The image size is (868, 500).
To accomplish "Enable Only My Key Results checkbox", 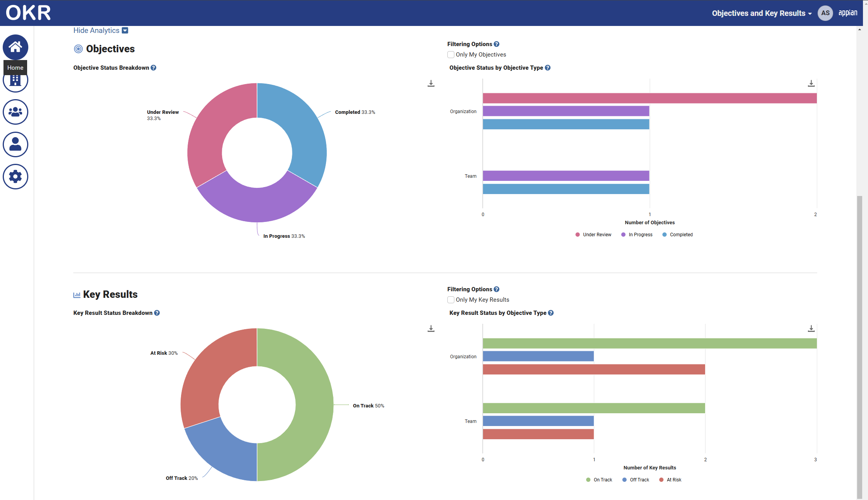I will tap(451, 300).
